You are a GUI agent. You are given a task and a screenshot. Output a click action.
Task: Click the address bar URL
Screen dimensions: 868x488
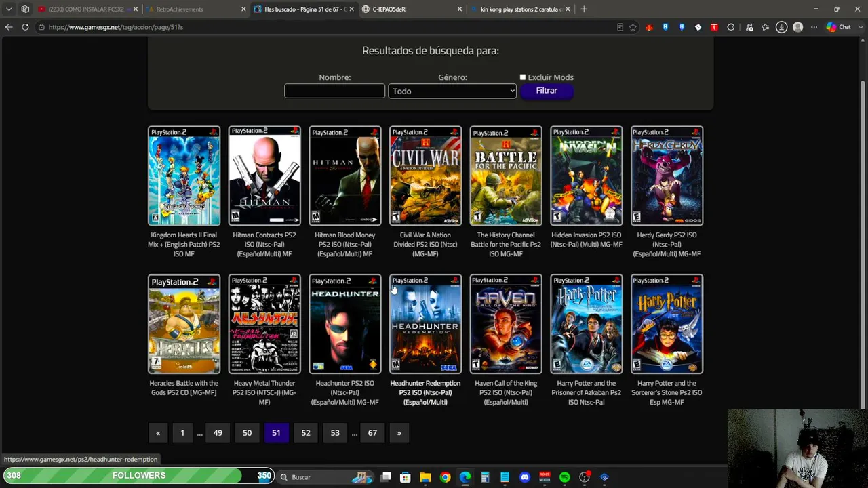(x=116, y=27)
